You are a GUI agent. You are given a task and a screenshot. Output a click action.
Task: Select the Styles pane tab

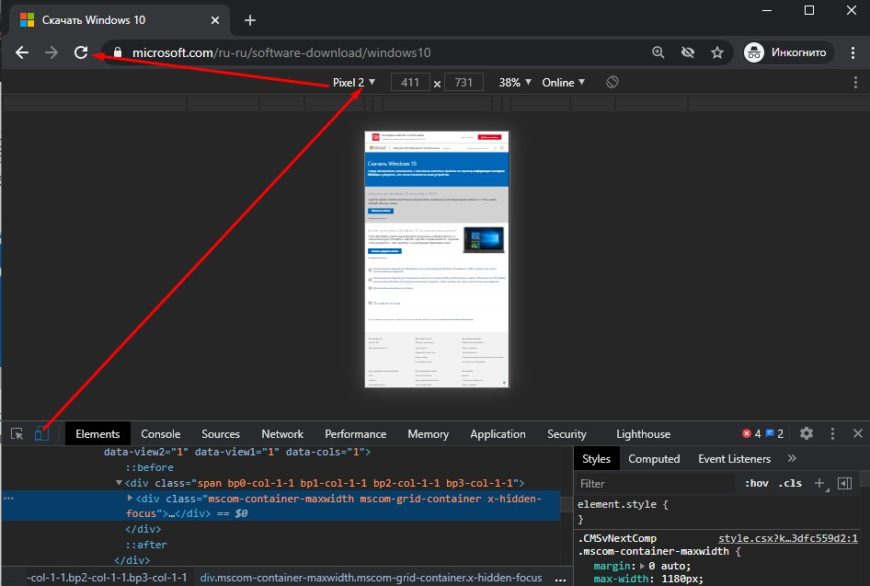tap(596, 459)
